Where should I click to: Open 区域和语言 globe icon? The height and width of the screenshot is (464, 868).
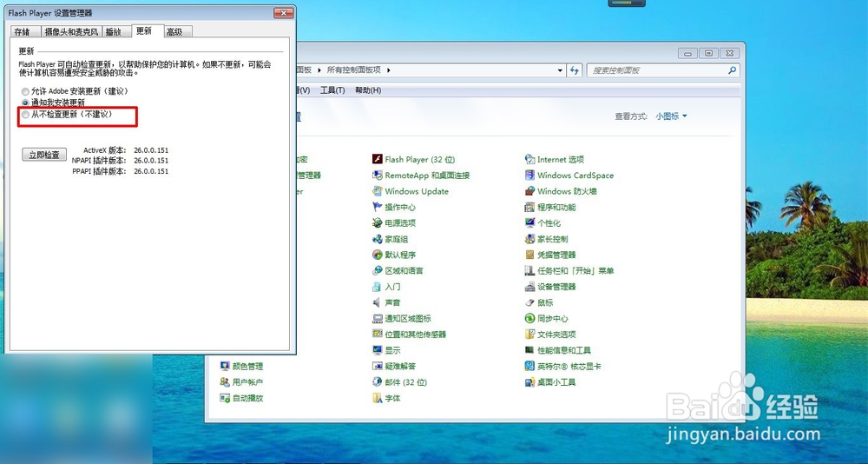pyautogui.click(x=378, y=270)
